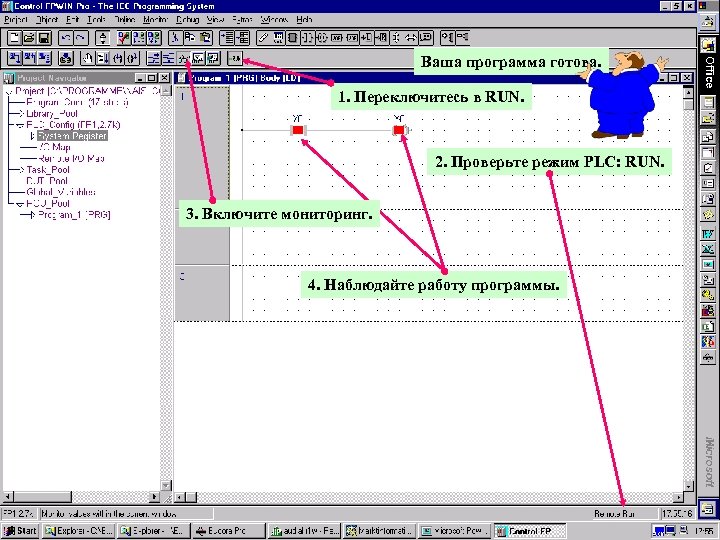Collapse the POU_Pool tree node

click(x=21, y=203)
